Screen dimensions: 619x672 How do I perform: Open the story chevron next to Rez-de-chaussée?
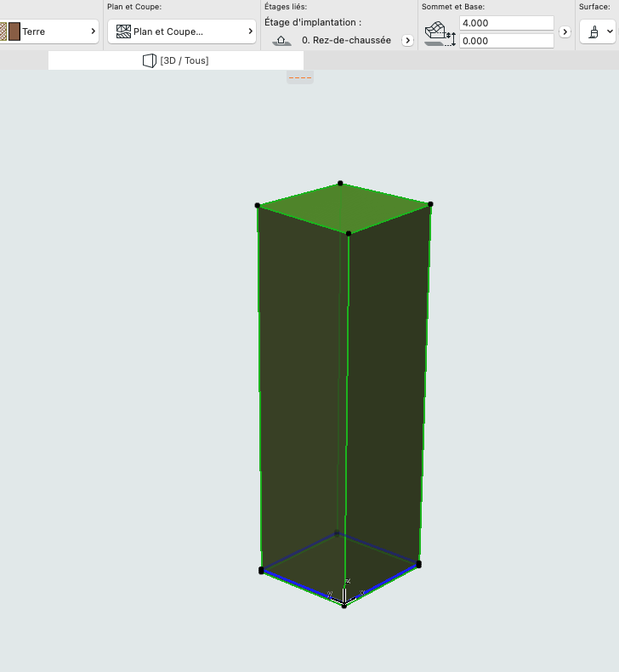pos(407,40)
